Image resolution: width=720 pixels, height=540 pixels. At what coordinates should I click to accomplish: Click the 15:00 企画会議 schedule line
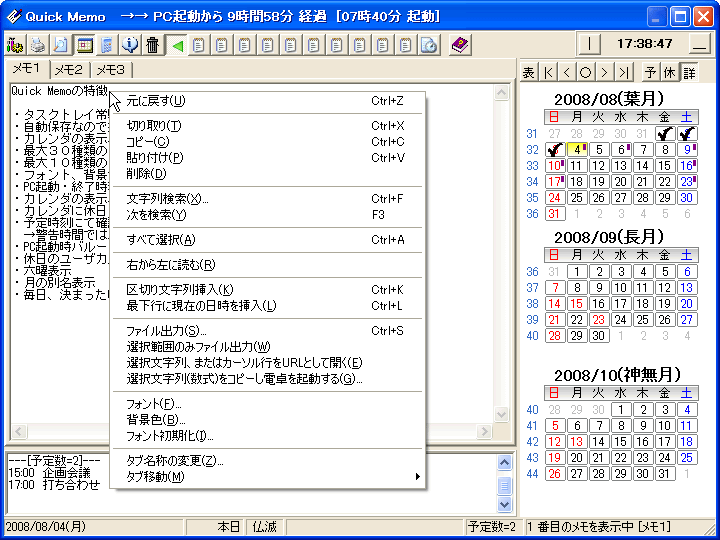[50, 473]
